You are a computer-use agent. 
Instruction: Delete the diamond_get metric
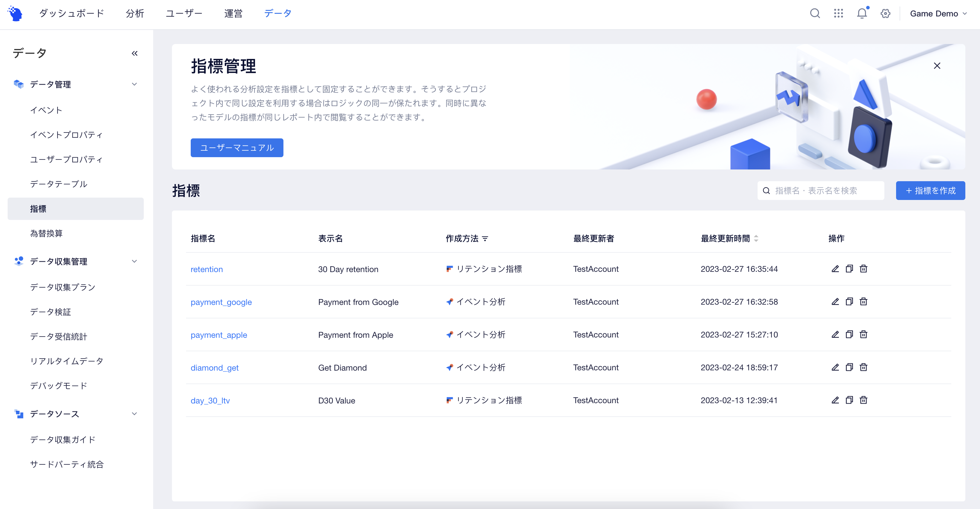click(x=864, y=368)
